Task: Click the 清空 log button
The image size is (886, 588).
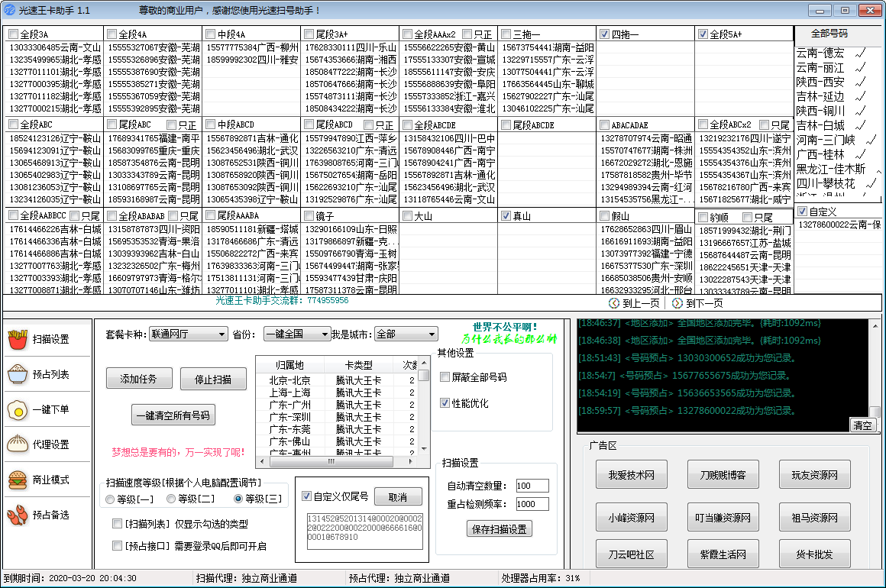Action: click(862, 425)
